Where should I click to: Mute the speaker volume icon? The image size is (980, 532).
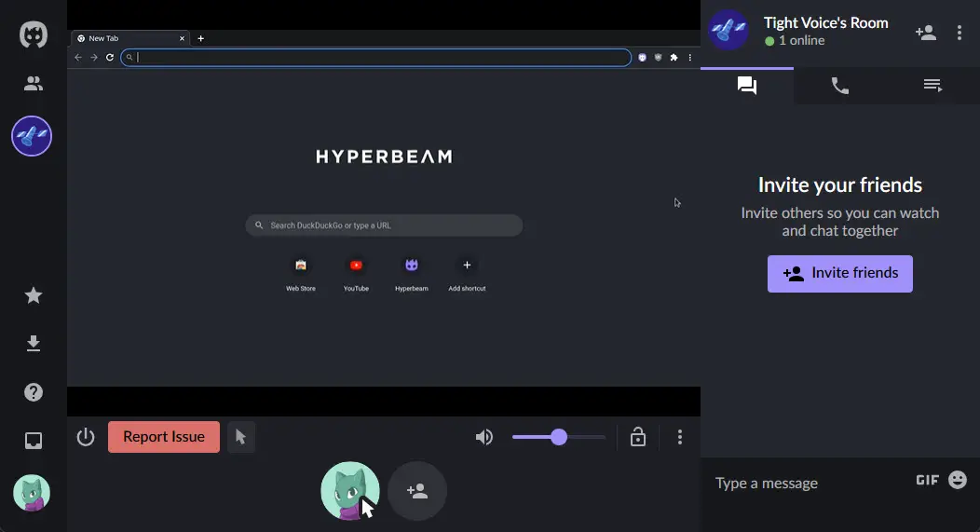(484, 437)
